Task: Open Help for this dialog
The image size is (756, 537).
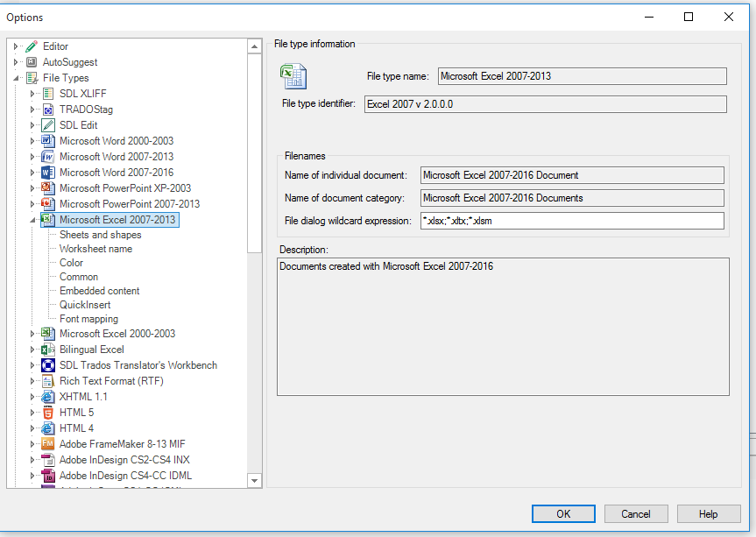Action: (709, 514)
